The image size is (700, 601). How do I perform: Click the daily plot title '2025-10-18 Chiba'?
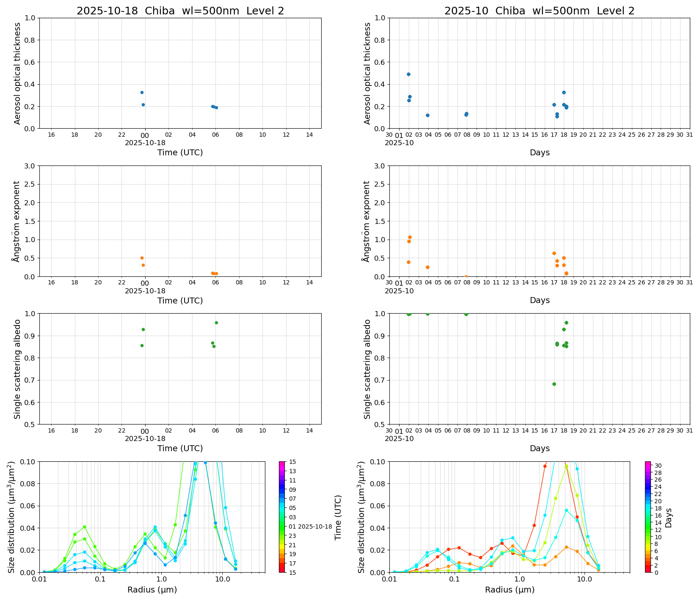click(180, 11)
